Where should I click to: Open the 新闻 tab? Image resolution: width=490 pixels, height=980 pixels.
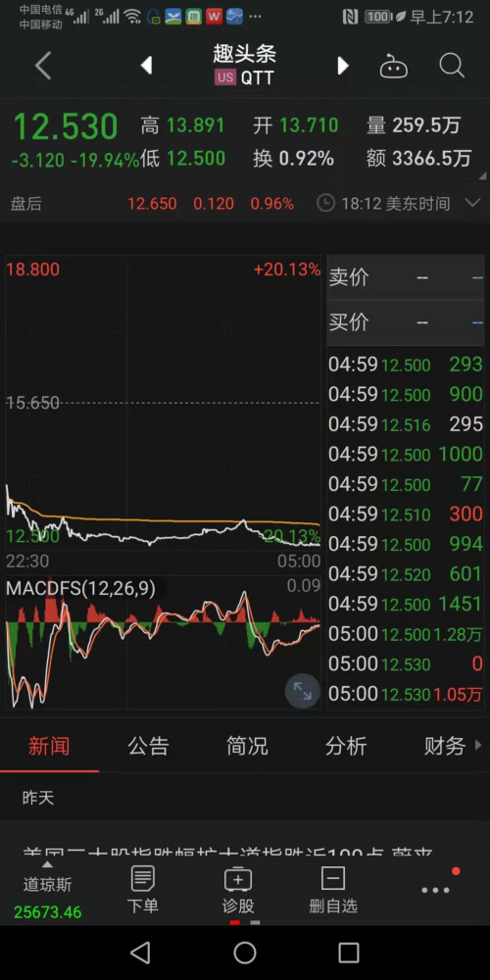(x=49, y=746)
